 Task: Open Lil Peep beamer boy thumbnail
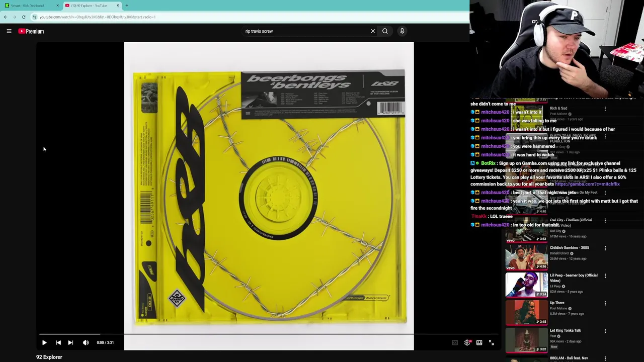point(527,285)
